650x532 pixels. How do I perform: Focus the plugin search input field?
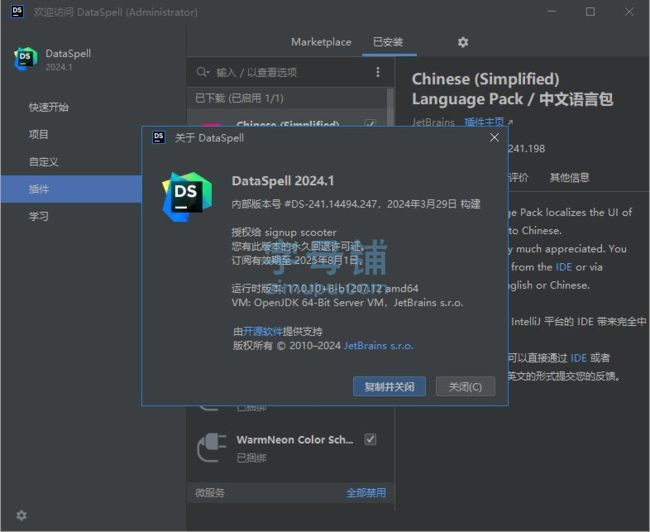point(292,72)
